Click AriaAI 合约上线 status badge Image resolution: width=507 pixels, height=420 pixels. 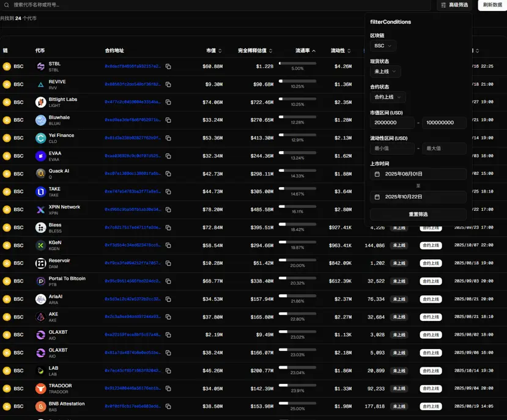(x=431, y=299)
